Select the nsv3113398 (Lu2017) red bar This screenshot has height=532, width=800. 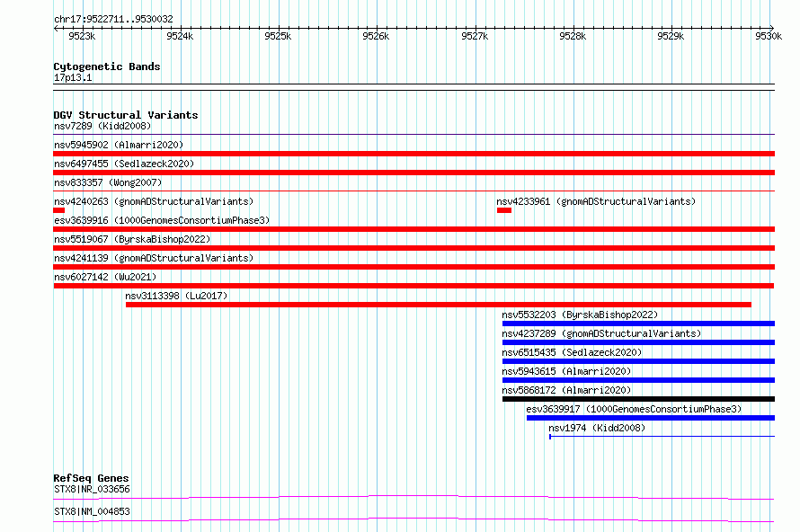[x=439, y=305]
